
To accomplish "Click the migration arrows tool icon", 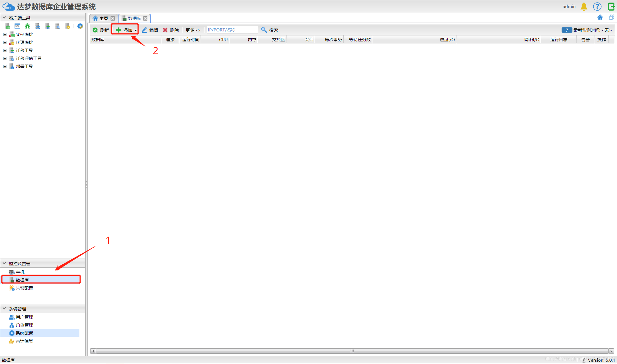I will 47,26.
